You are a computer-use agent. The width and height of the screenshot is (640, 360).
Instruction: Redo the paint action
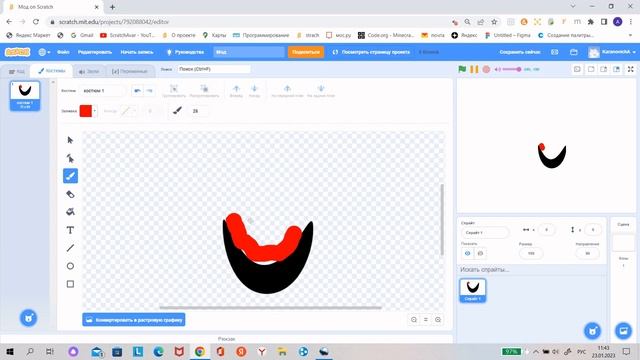[149, 91]
